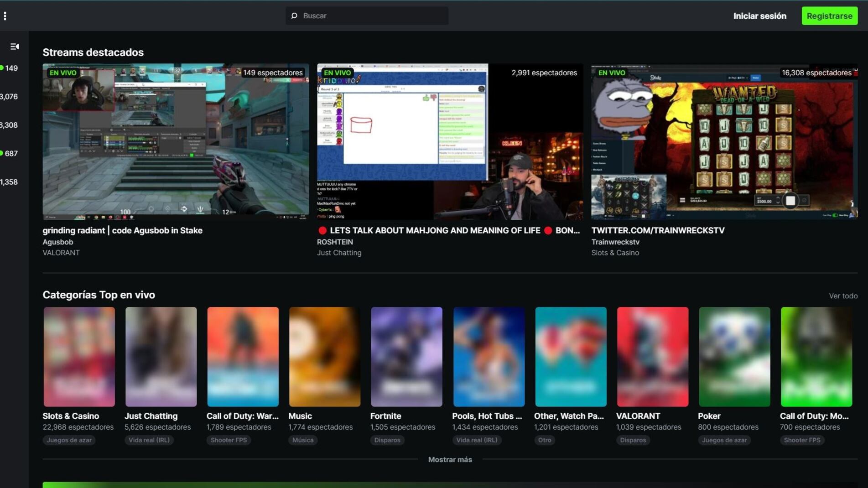
Task: Open the Music category title link
Action: (300, 416)
